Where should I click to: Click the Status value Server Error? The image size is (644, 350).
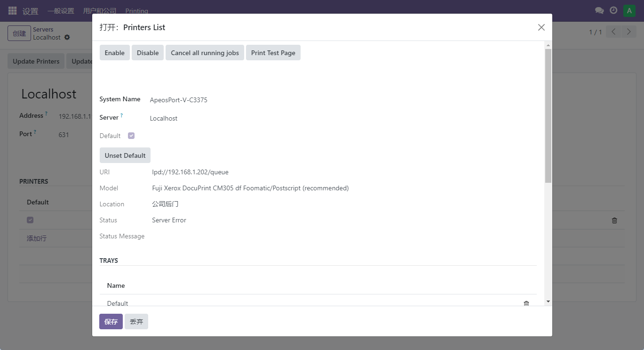point(169,220)
